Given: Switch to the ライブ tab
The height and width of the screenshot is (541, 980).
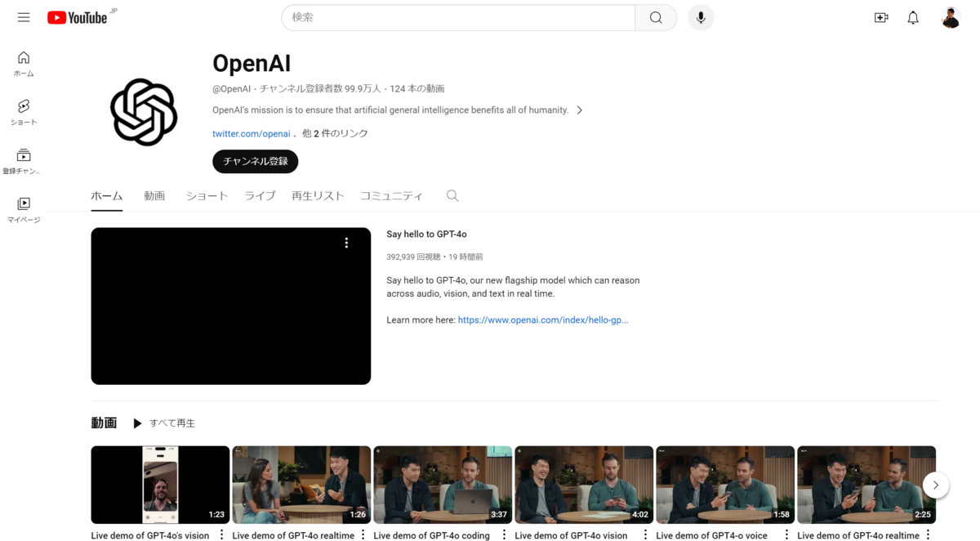Looking at the screenshot, I should coord(260,196).
